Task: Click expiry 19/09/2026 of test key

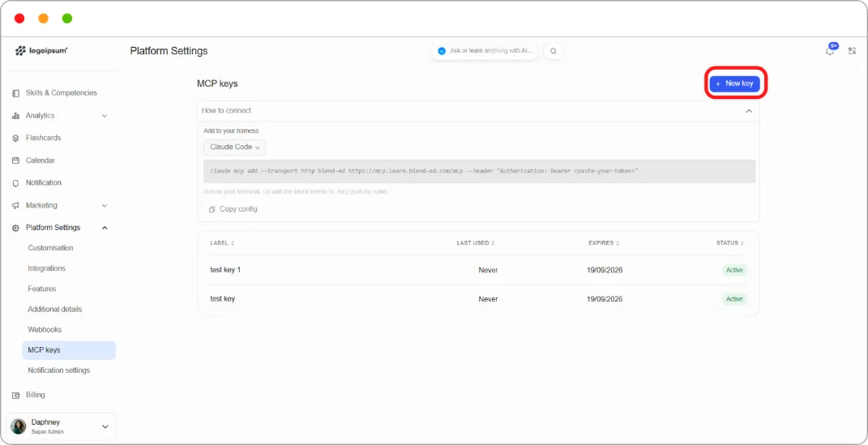Action: pyautogui.click(x=605, y=299)
